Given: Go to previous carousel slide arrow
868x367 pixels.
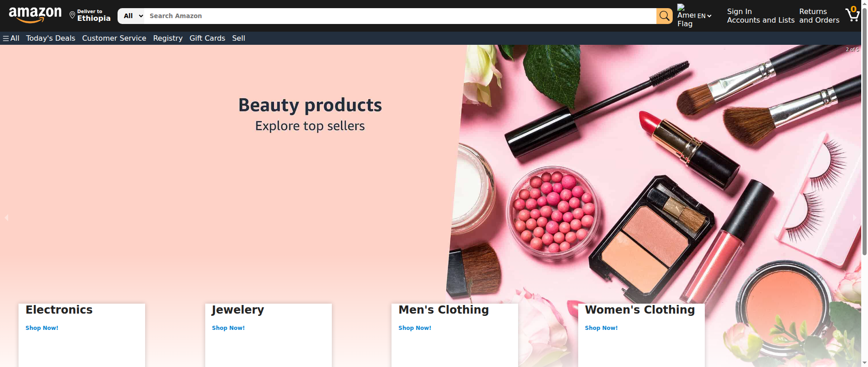Looking at the screenshot, I should tap(6, 218).
